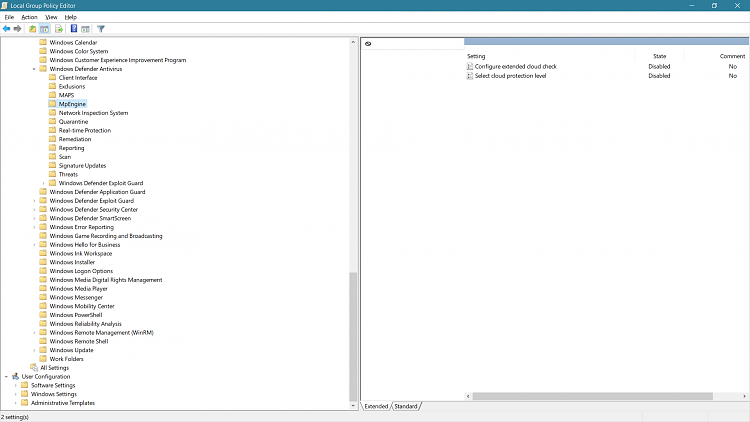Click the folder icon for Client Interface
750x422 pixels.
tap(53, 78)
